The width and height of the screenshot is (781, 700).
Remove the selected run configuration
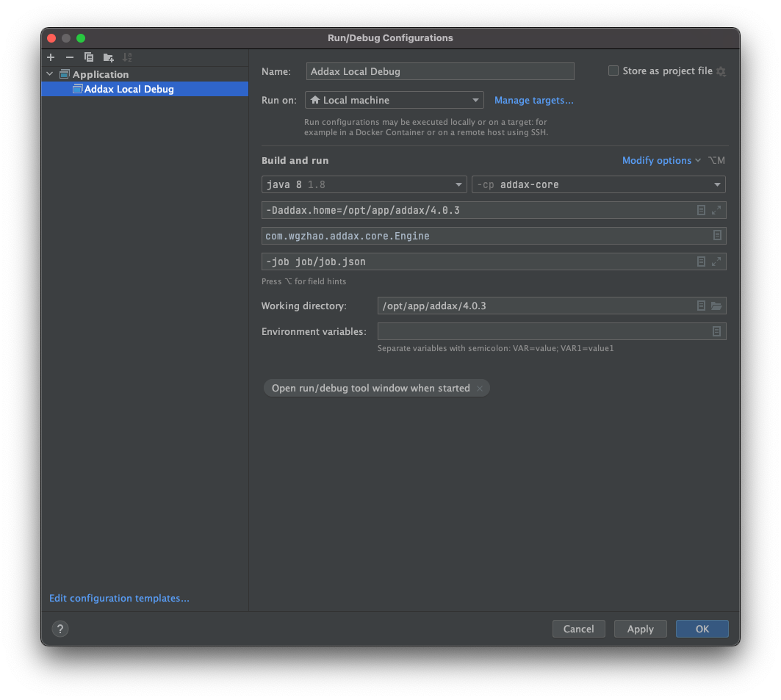69,57
